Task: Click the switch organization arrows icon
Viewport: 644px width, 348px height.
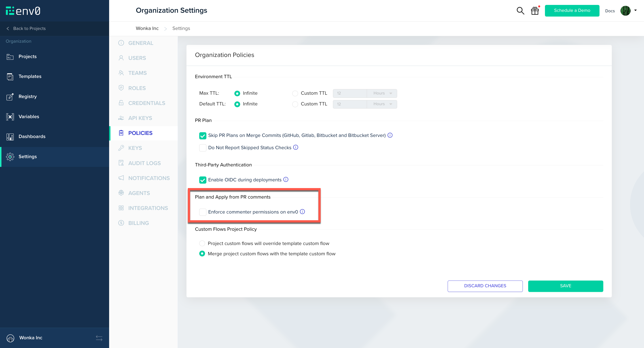Action: [99, 338]
